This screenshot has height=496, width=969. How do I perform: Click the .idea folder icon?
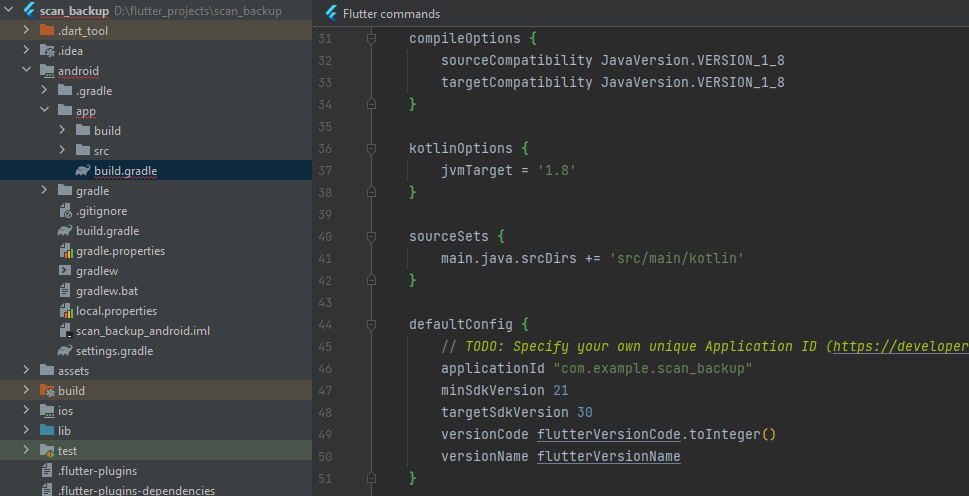47,51
